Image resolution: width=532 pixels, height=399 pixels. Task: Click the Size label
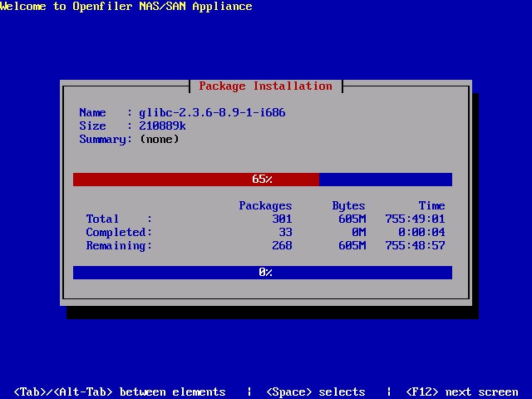point(92,126)
